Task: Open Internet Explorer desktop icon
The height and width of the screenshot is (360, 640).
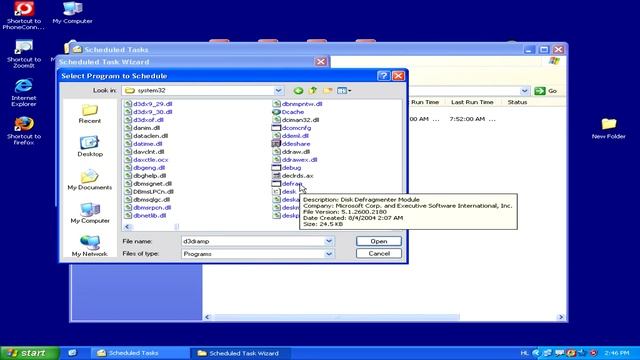Action: click(x=24, y=92)
